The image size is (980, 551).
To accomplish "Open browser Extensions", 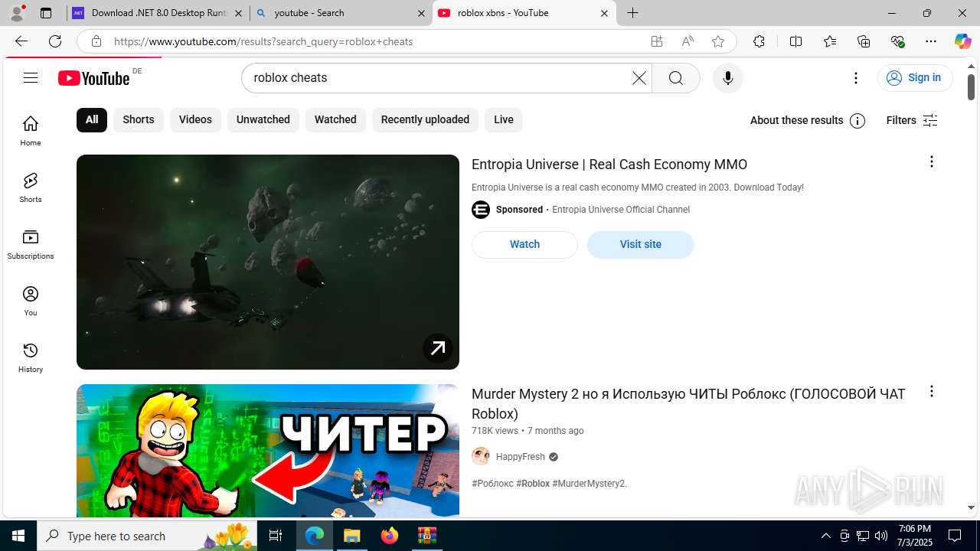I will coord(759,41).
